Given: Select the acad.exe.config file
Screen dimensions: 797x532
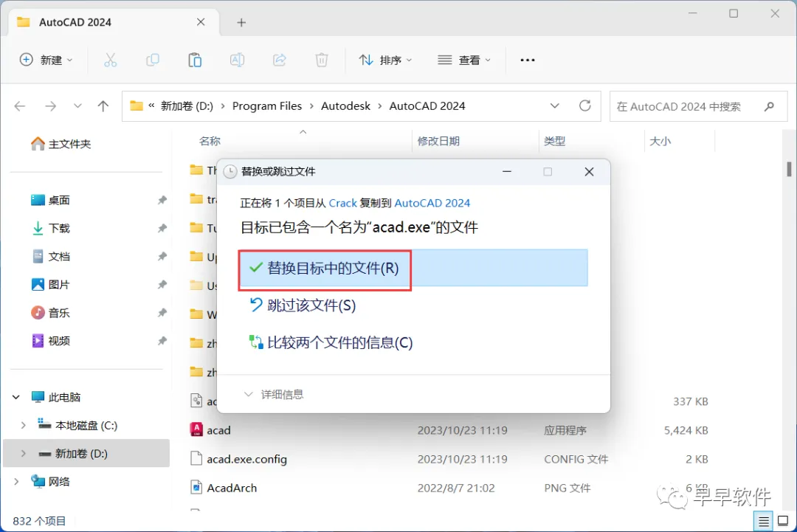Looking at the screenshot, I should (246, 459).
